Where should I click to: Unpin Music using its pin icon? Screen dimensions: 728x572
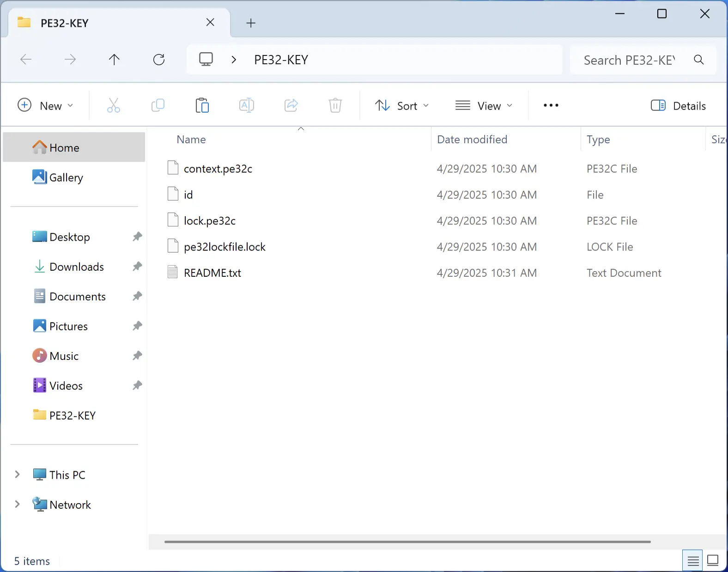click(x=137, y=356)
